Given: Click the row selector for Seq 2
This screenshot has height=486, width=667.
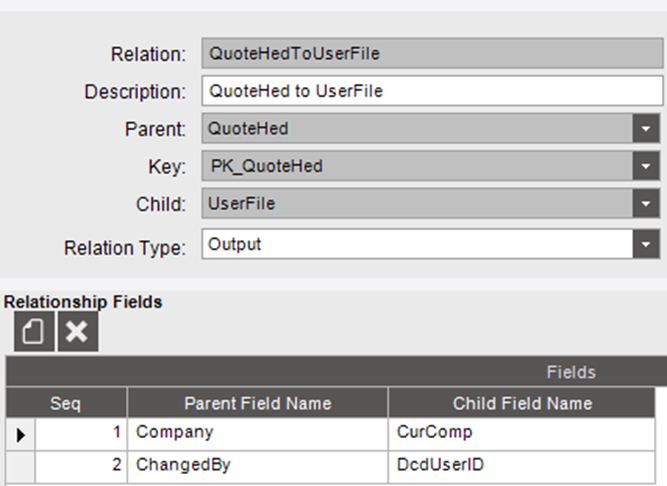Looking at the screenshot, I should (x=20, y=466).
